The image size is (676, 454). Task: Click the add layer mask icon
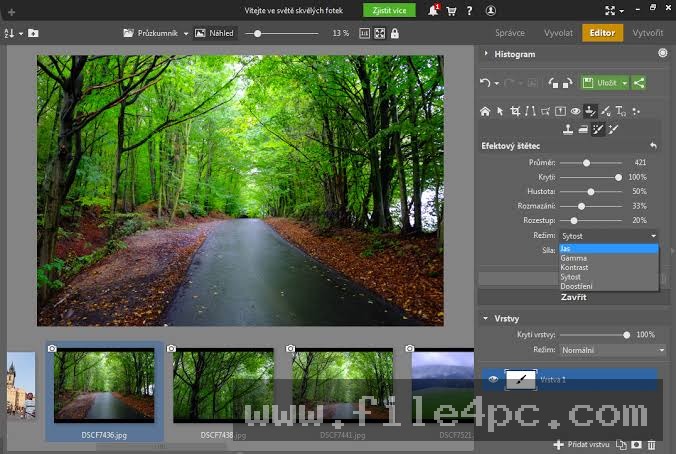click(x=636, y=444)
